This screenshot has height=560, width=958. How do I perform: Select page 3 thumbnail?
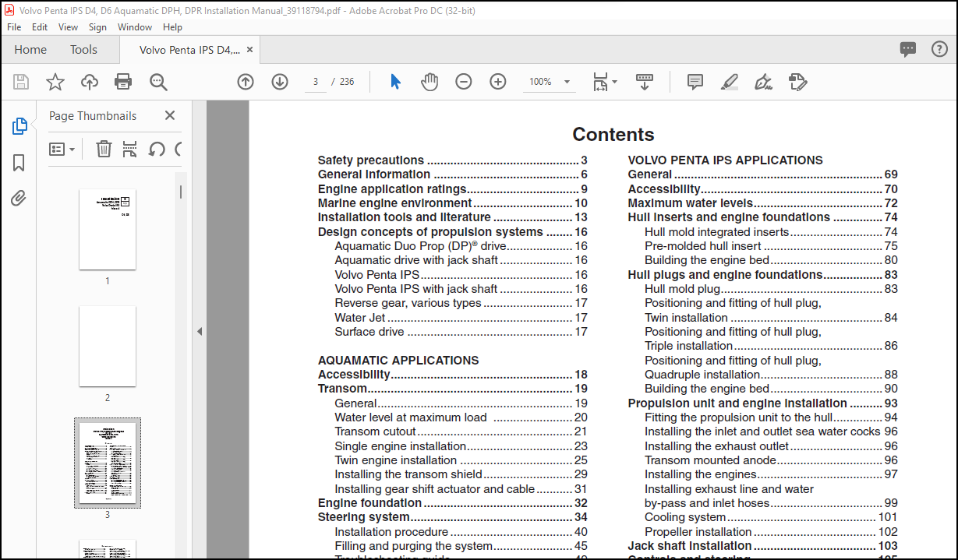click(108, 463)
